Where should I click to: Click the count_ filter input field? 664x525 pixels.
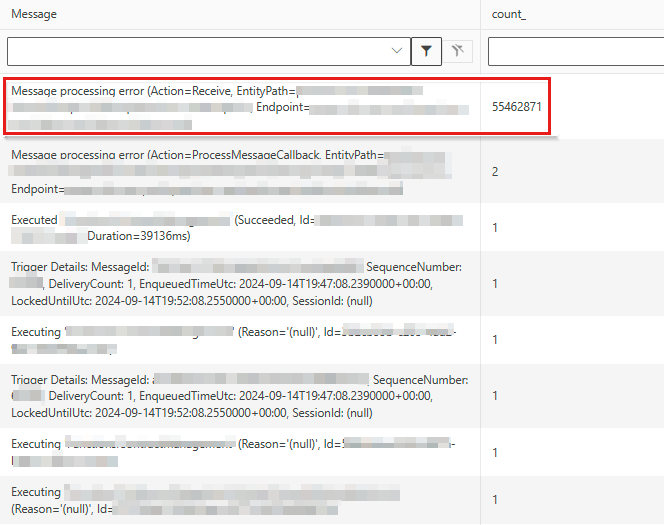coord(576,51)
